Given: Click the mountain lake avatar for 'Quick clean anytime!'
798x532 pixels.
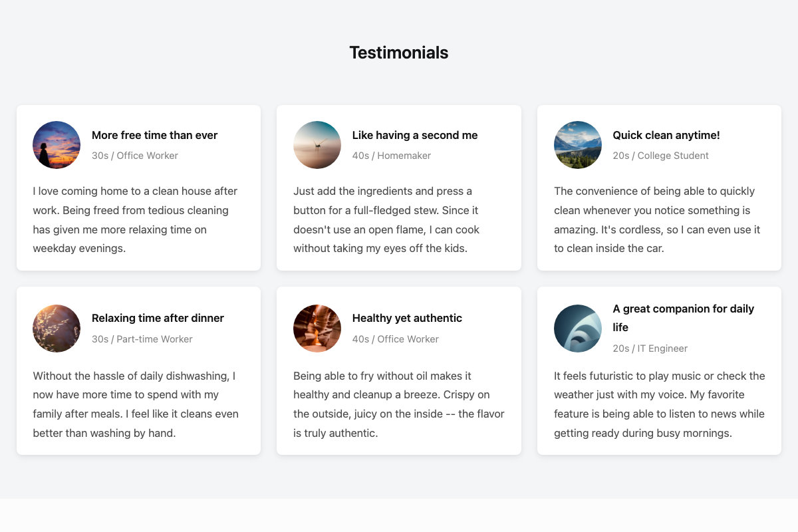Looking at the screenshot, I should coord(578,145).
